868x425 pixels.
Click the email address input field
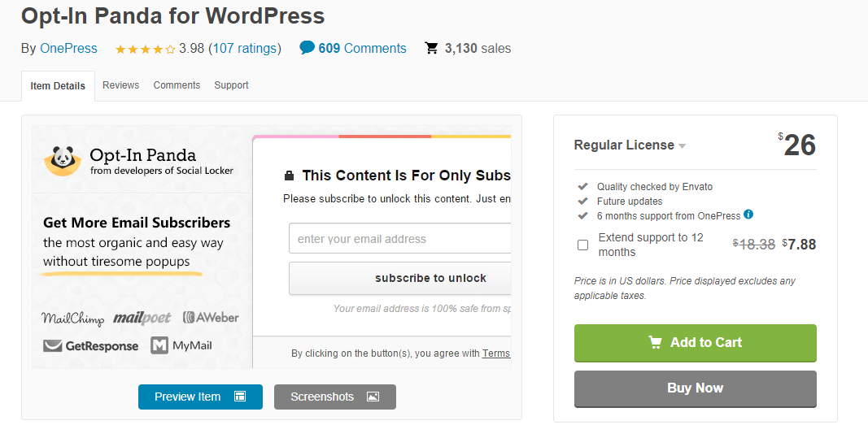click(399, 239)
